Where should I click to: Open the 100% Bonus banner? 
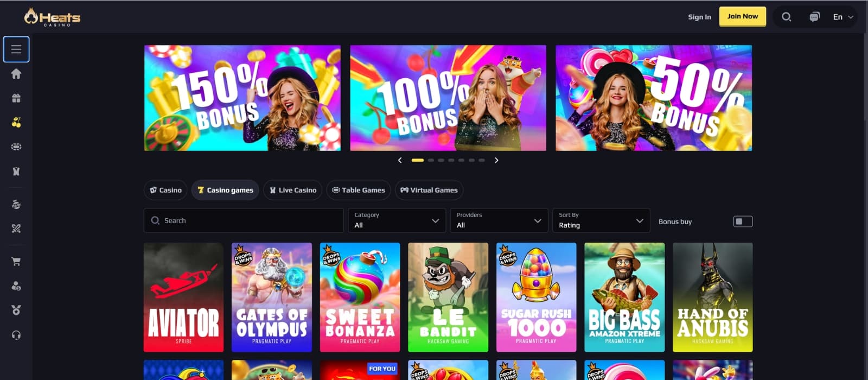click(x=448, y=98)
